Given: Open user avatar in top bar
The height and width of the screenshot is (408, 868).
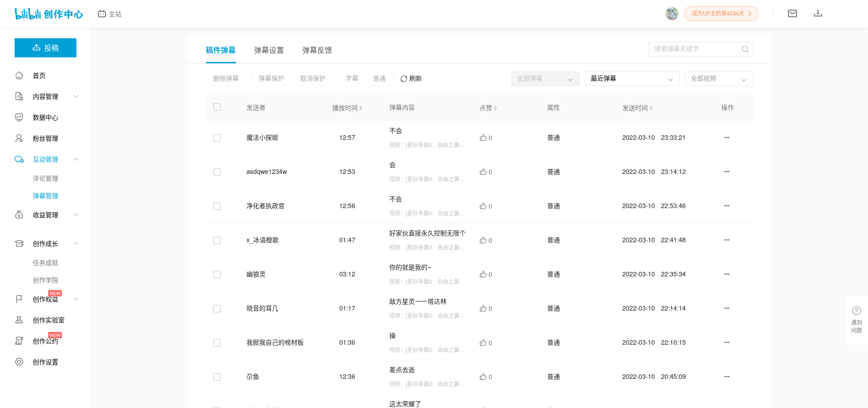Looking at the screenshot, I should point(671,14).
